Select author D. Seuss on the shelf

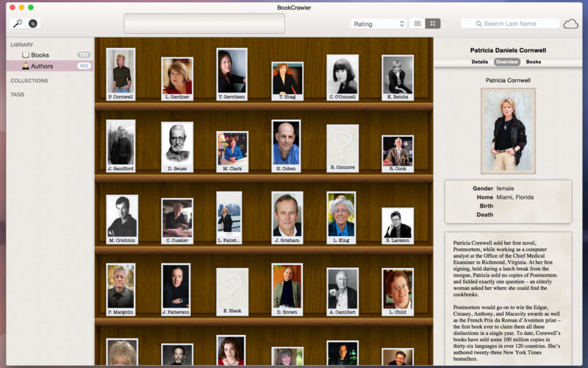(x=176, y=143)
